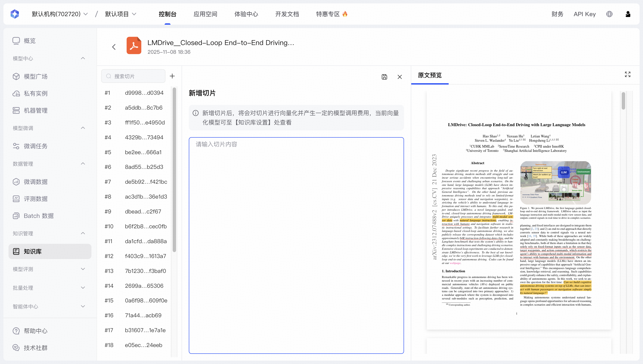The image size is (643, 364).
Task: Click the save slice floppy icon
Action: (384, 77)
